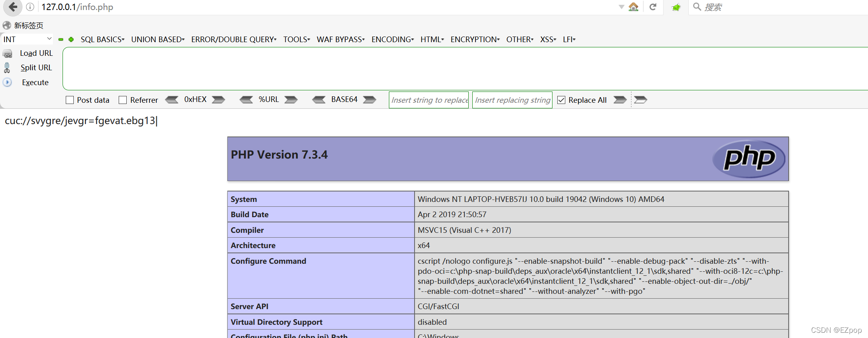Open the WAF BYPASS menu
The image size is (868, 338).
341,39
